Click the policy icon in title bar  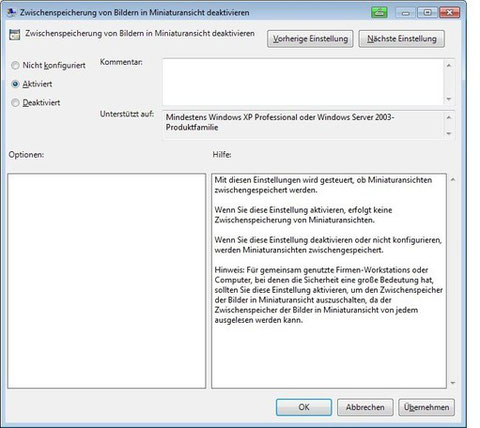point(12,13)
